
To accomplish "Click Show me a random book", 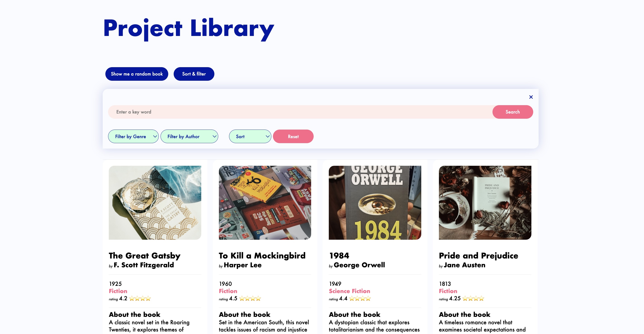I will click(x=137, y=74).
